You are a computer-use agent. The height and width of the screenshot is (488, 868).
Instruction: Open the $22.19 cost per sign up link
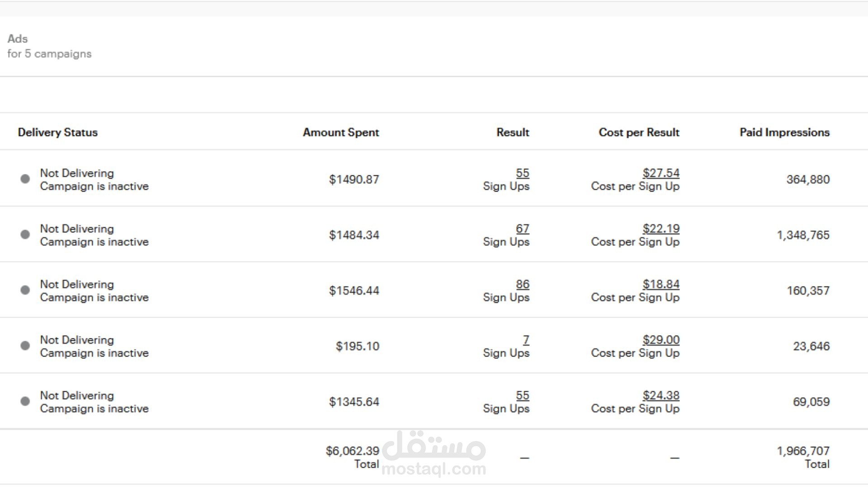(661, 229)
